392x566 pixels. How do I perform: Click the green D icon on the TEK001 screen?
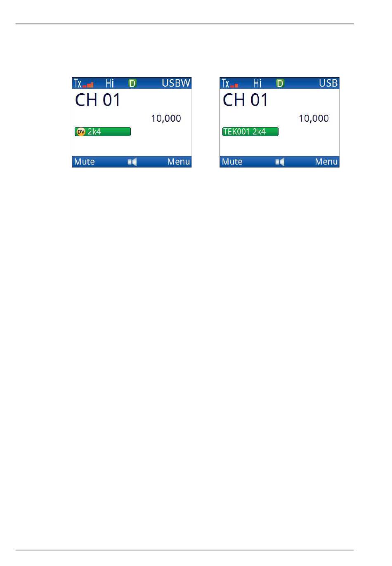pyautogui.click(x=280, y=83)
